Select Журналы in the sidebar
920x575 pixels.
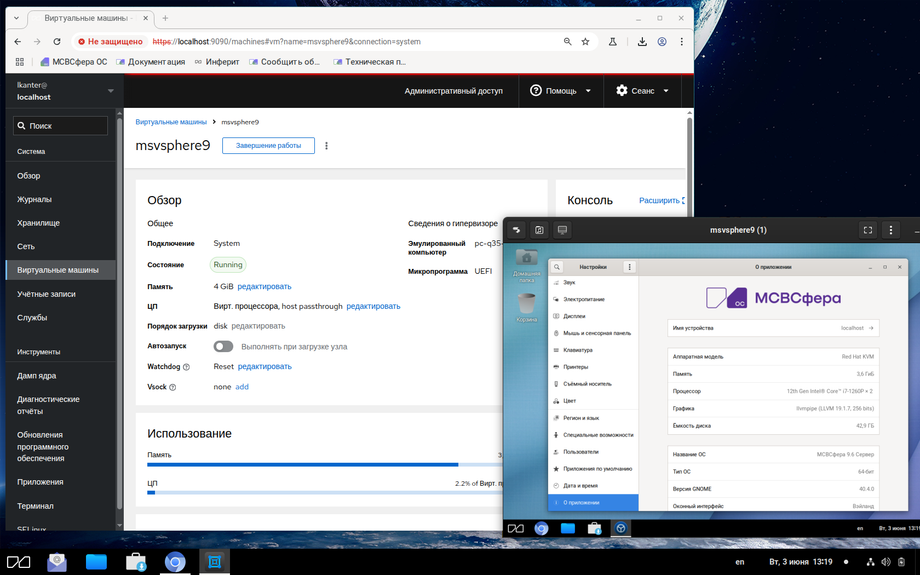(34, 199)
